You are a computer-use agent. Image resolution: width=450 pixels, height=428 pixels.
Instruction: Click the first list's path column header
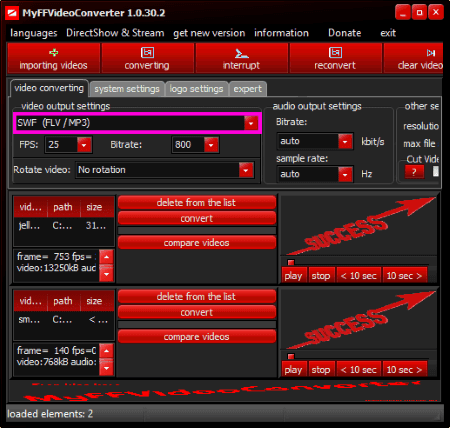(63, 207)
